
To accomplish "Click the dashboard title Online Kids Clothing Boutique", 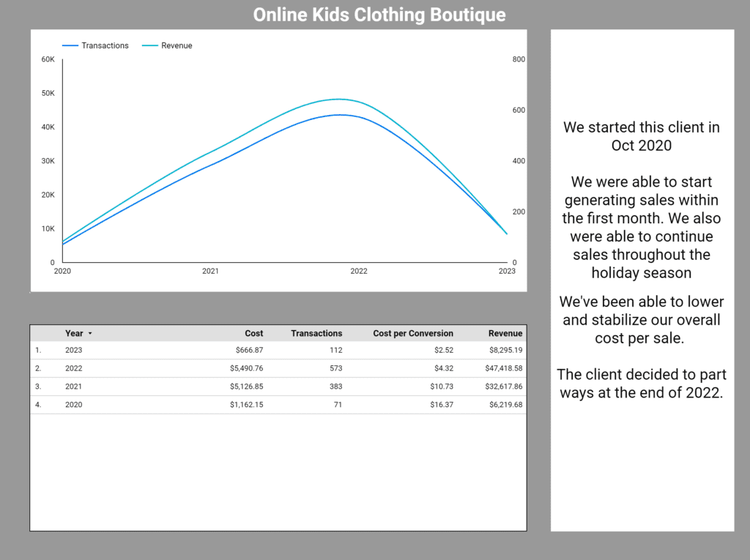I will tap(379, 15).
